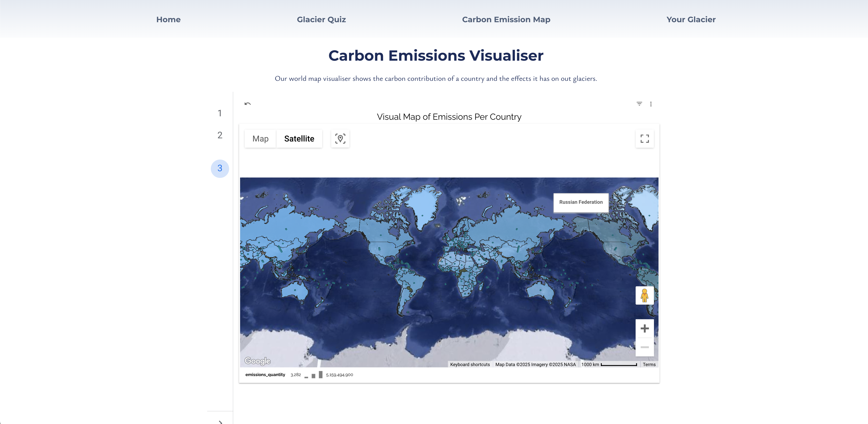Zoom out with the minus button

click(x=644, y=347)
